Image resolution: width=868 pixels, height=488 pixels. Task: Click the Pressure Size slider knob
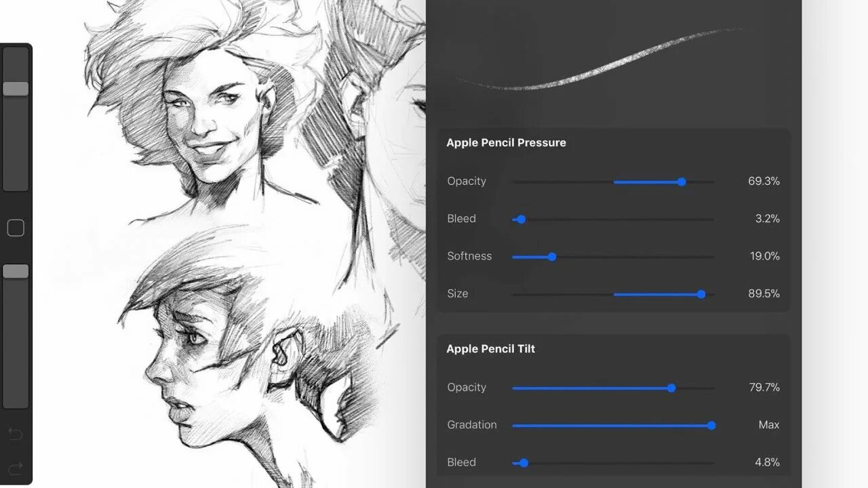tap(701, 294)
